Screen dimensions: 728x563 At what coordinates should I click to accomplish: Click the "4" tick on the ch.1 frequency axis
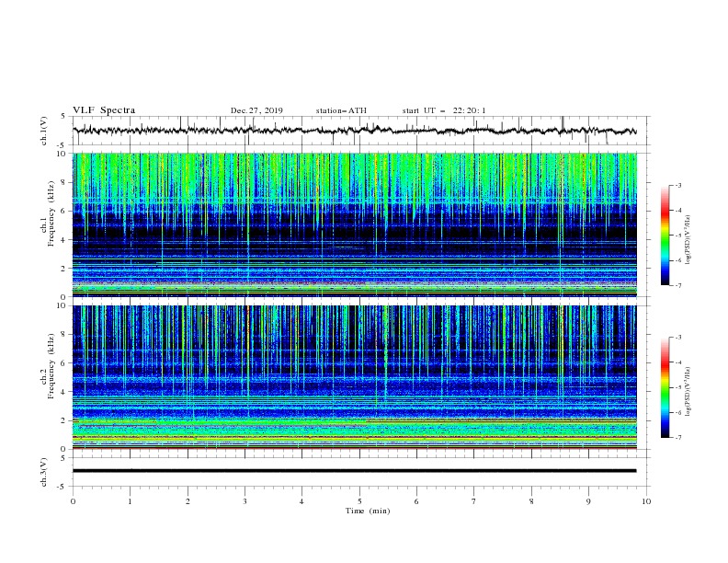coord(63,240)
